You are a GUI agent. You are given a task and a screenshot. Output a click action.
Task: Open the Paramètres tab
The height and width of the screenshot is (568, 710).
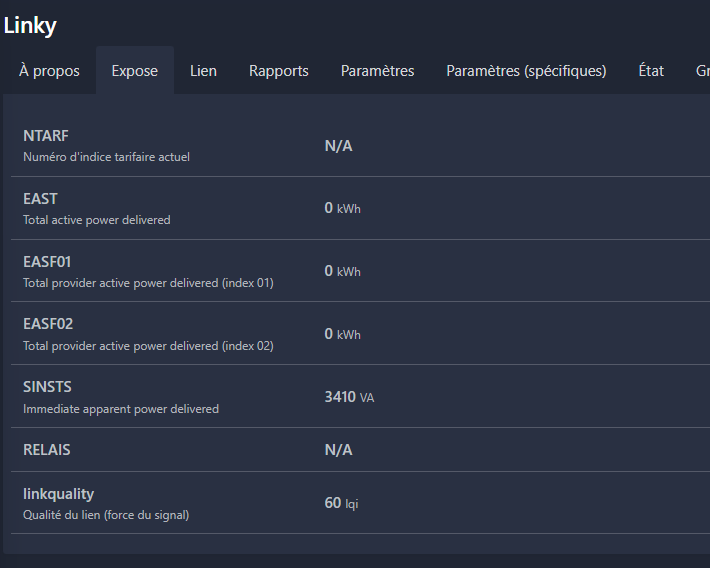[377, 71]
